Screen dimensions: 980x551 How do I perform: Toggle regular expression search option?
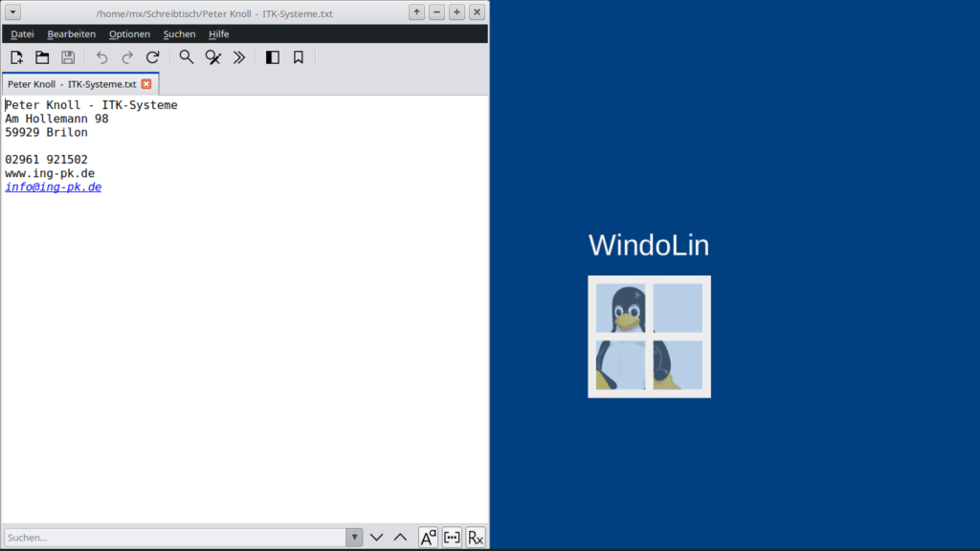click(476, 538)
